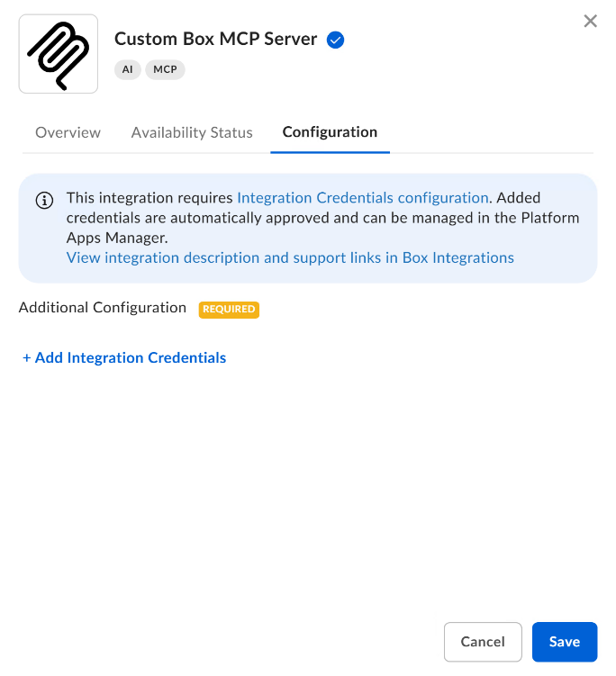This screenshot has height=676, width=616.
Task: Click the blue verified checkmark badge
Action: pos(335,41)
